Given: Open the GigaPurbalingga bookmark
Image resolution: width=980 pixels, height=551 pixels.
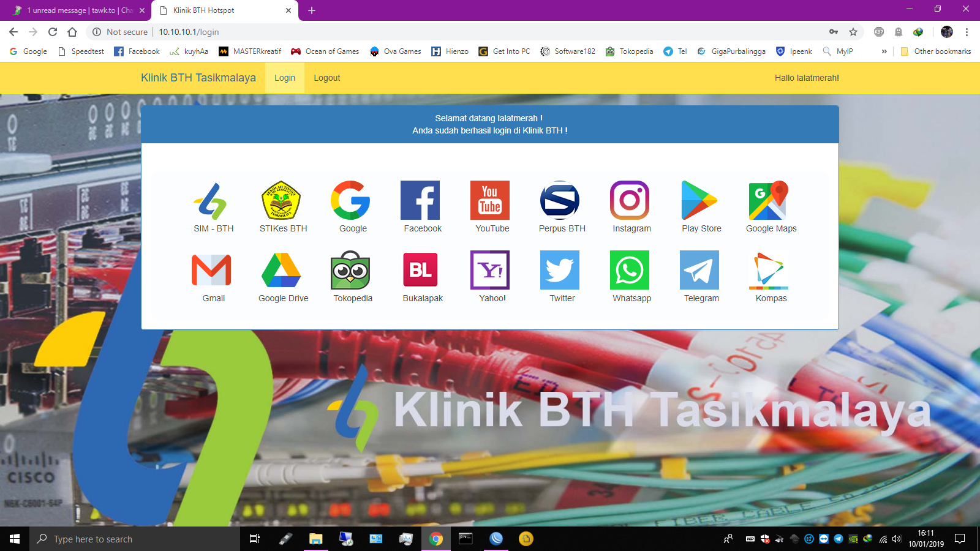Looking at the screenshot, I should click(731, 51).
